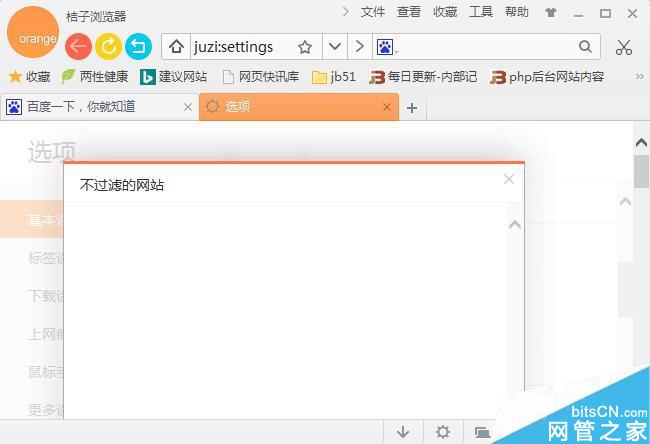The height and width of the screenshot is (444, 650).
Task: Click the blue undo-close-tab button
Action: (138, 46)
